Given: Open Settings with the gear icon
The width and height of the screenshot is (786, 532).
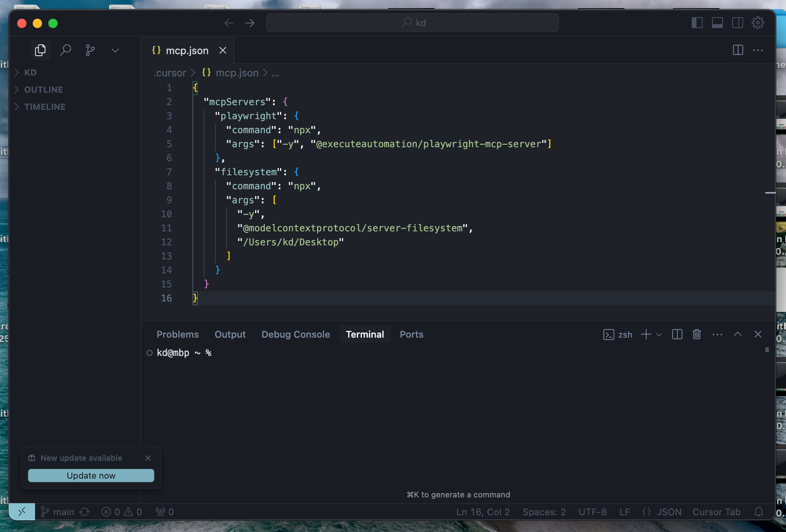Looking at the screenshot, I should (x=757, y=23).
